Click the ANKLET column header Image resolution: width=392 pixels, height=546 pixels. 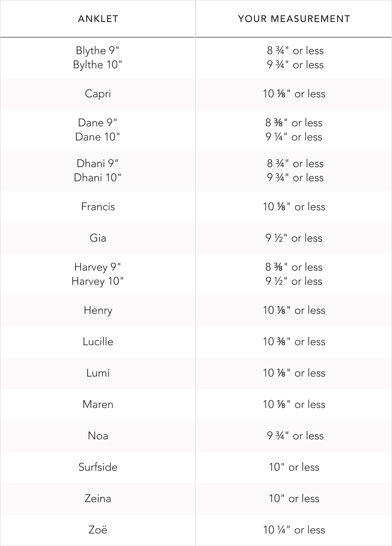coord(98,19)
